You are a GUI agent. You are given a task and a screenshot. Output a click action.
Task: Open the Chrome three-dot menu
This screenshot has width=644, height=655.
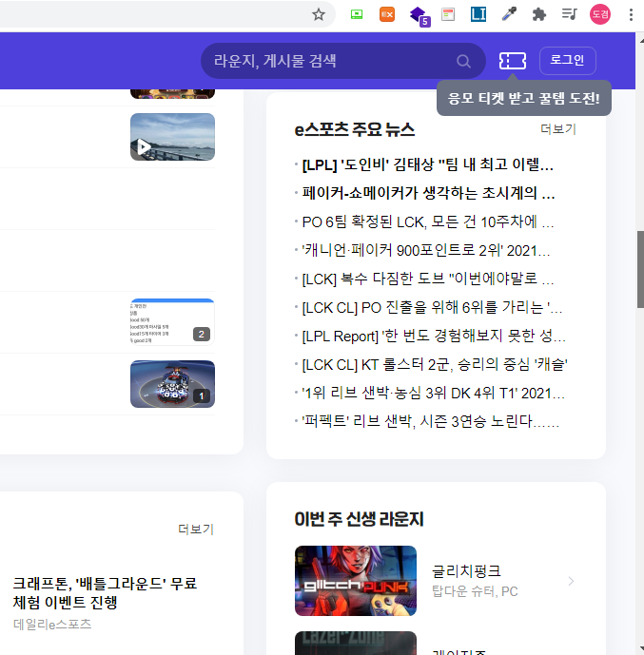pyautogui.click(x=631, y=14)
